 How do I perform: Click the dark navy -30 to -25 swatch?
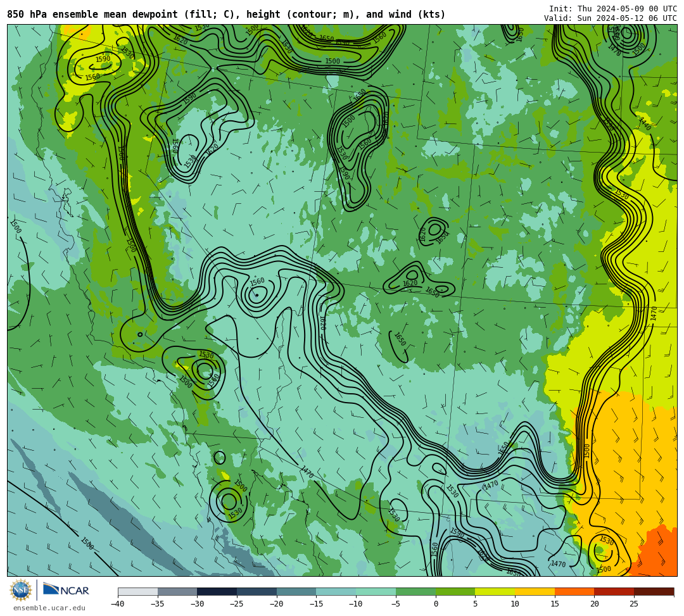[x=217, y=591]
